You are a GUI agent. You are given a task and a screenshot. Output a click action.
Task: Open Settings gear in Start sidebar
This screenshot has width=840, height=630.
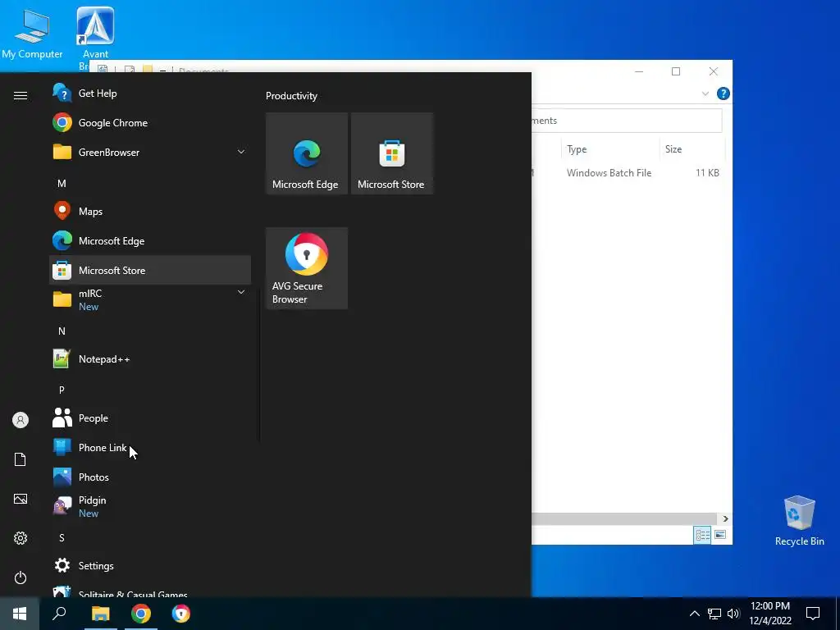click(21, 538)
